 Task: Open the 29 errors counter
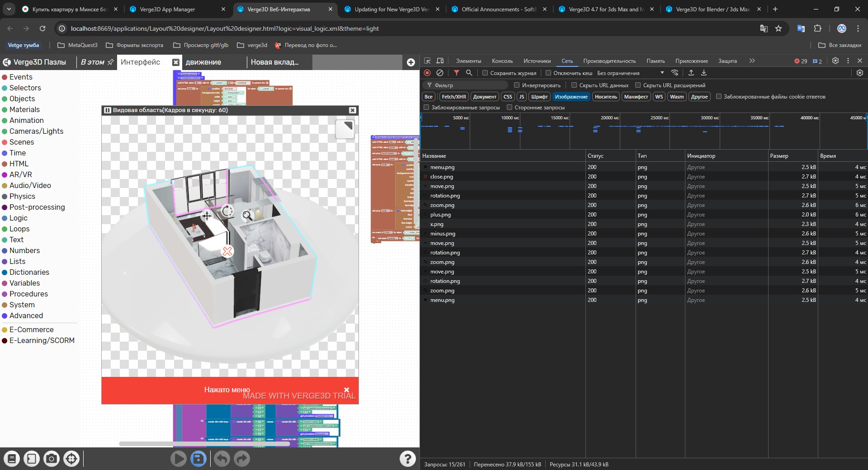[x=801, y=61]
